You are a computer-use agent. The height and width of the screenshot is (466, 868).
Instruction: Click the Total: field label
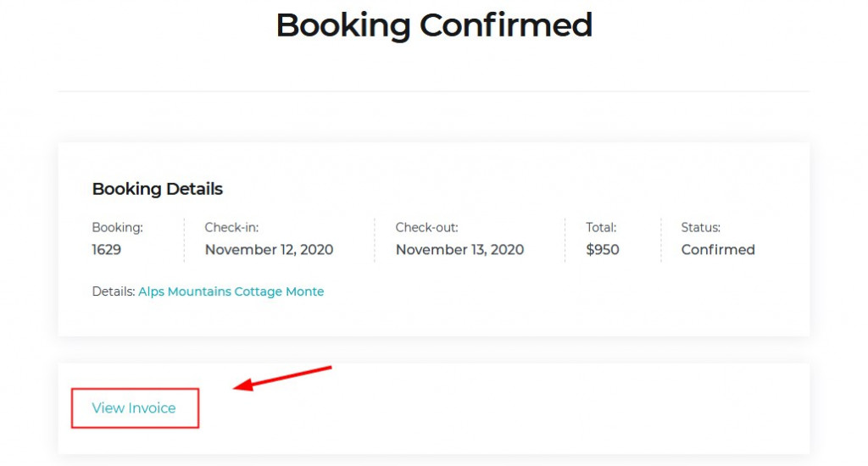601,228
